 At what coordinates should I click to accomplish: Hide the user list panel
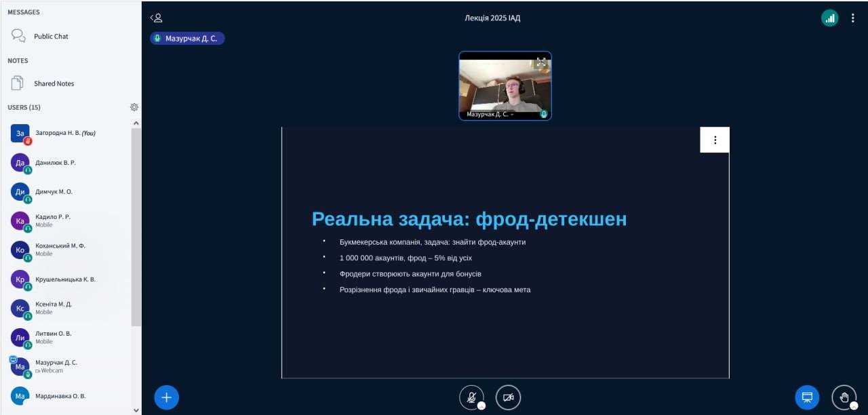pyautogui.click(x=157, y=18)
